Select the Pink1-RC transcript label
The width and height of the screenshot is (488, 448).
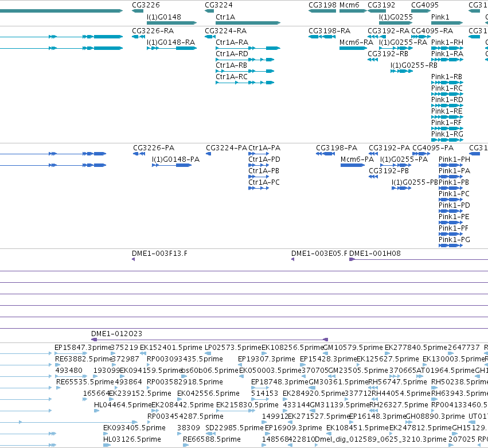(447, 88)
